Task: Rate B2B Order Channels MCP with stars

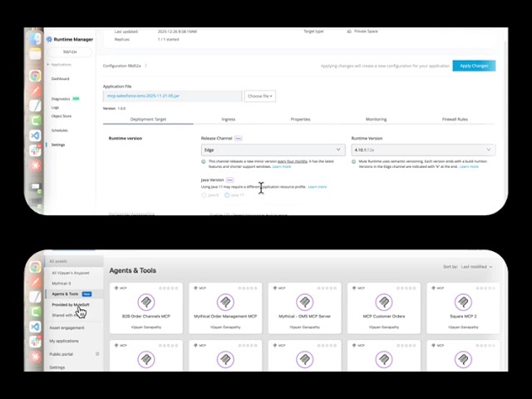Action: 168,288
